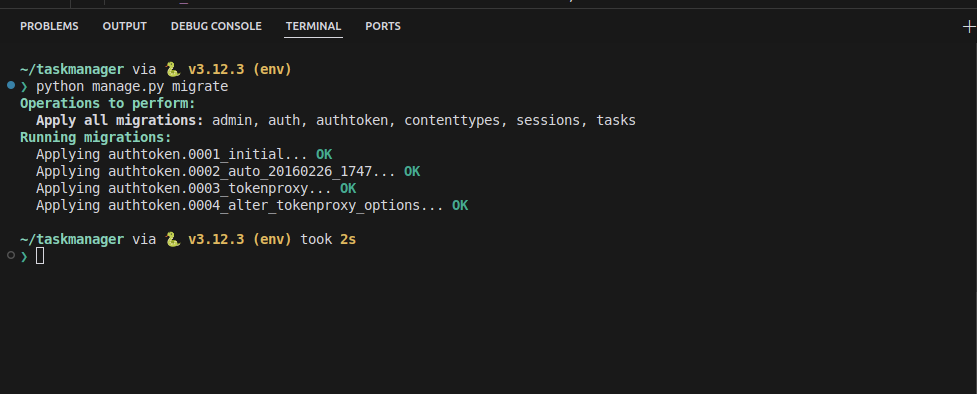Click the ~/taskmanager path in first prompt
Screen dimensions: 977x394
[72, 69]
